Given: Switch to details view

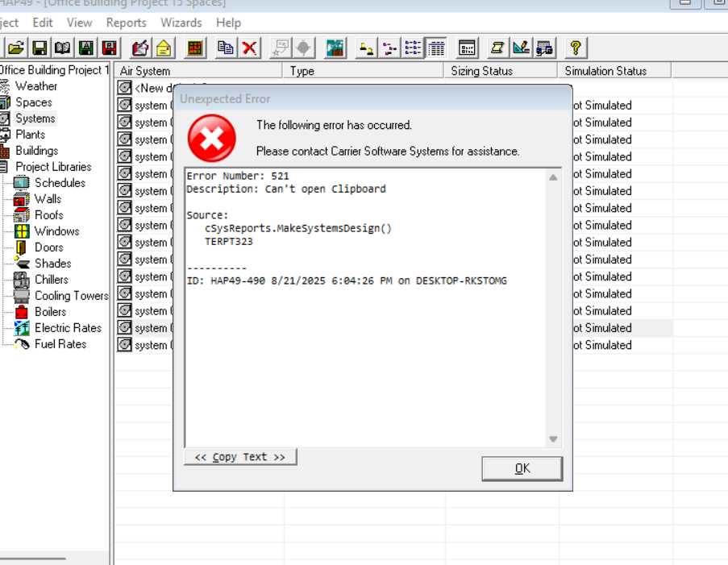Looking at the screenshot, I should point(436,48).
